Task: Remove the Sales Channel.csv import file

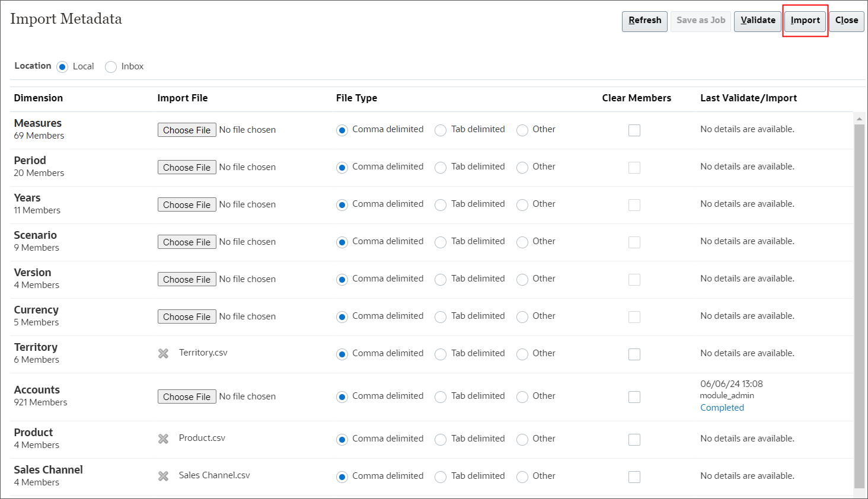Action: pos(163,476)
